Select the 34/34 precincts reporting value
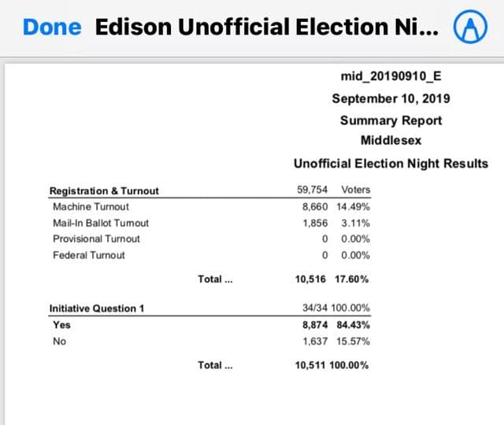Viewport: 504px width, 425px height. [x=318, y=308]
